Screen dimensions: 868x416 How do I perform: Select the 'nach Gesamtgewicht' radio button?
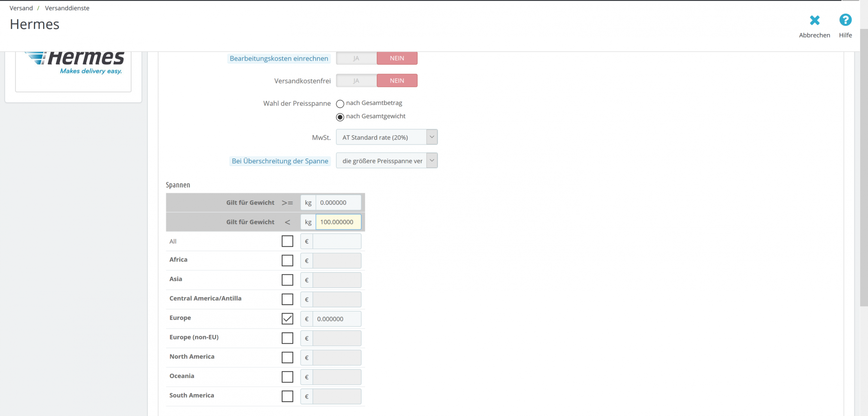pyautogui.click(x=340, y=117)
